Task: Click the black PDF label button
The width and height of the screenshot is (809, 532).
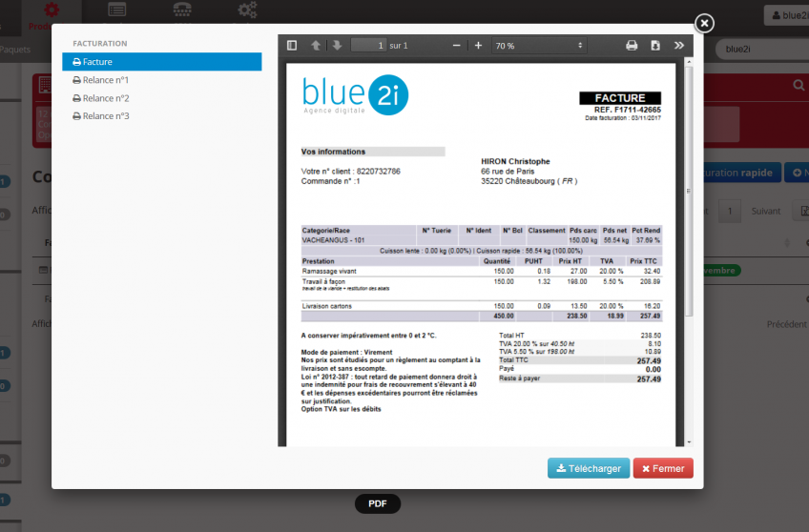Action: 378,503
